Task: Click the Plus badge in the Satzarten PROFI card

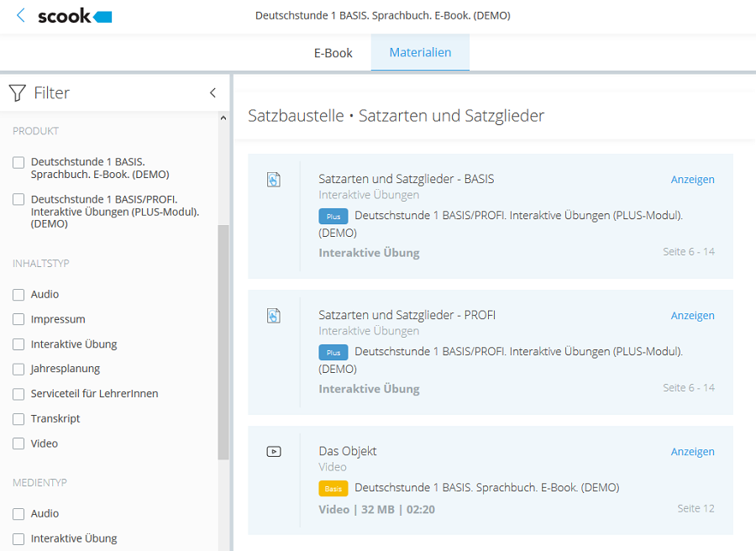Action: point(333,353)
